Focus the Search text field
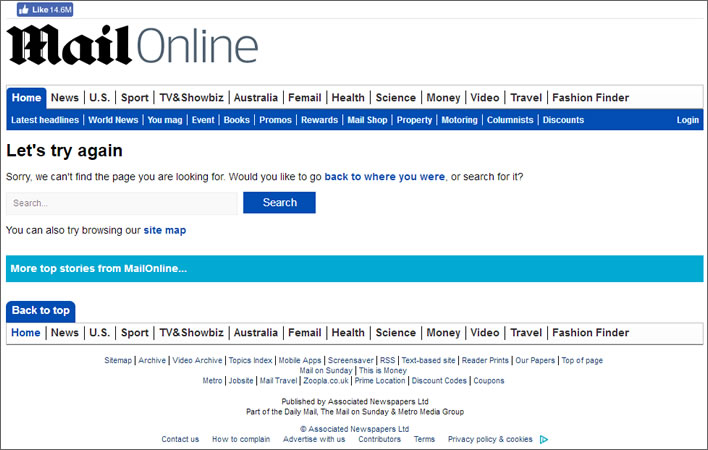This screenshot has width=708, height=450. 121,203
